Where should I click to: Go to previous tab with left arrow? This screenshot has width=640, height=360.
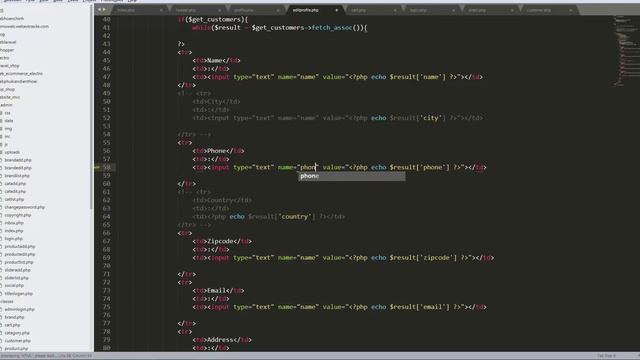pos(99,9)
